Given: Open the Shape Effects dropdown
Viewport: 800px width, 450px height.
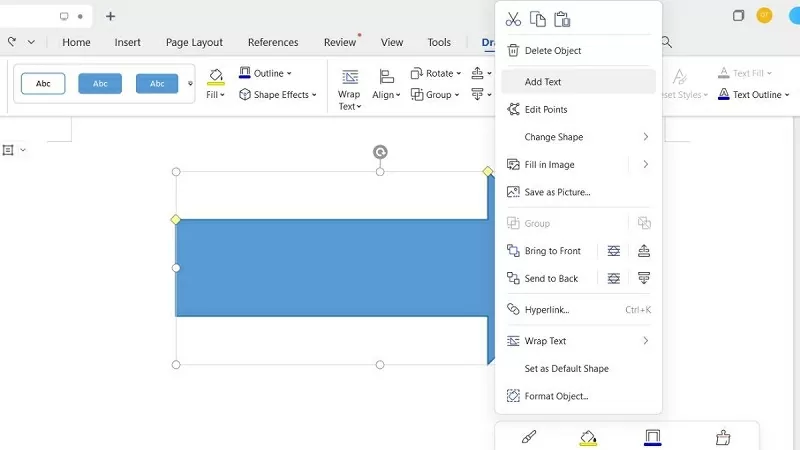Looking at the screenshot, I should (x=277, y=95).
